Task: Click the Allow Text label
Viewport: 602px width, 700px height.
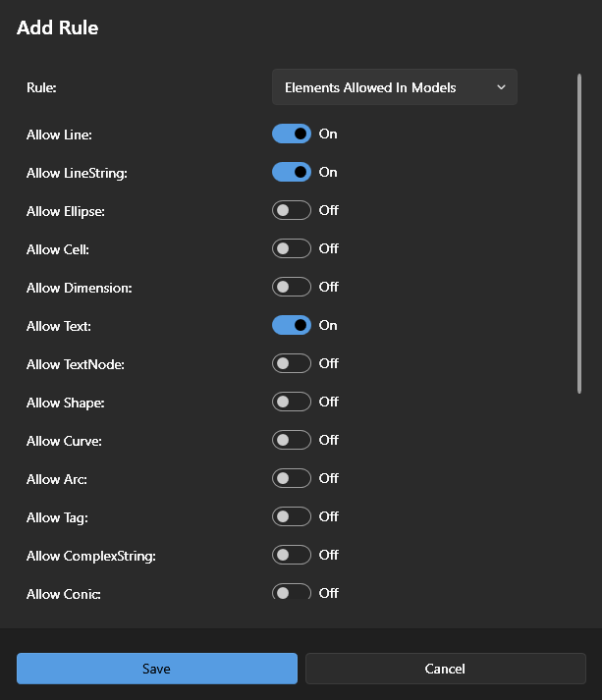Action: click(59, 326)
